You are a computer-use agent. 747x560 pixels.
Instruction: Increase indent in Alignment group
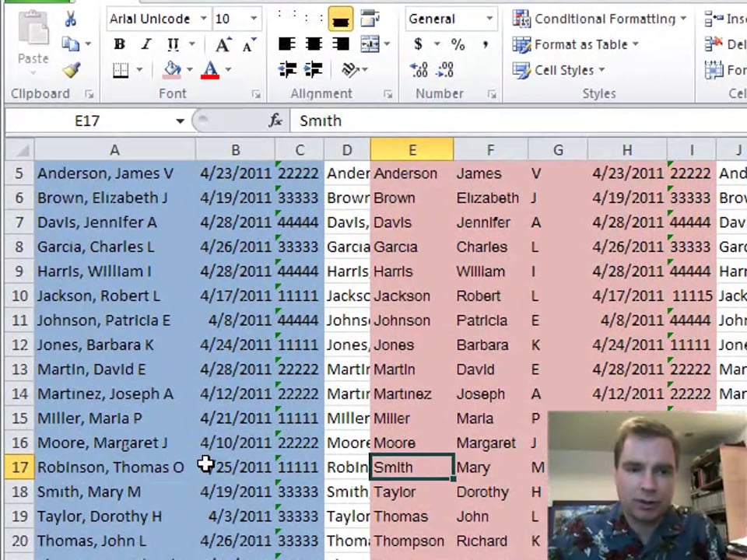tap(314, 70)
